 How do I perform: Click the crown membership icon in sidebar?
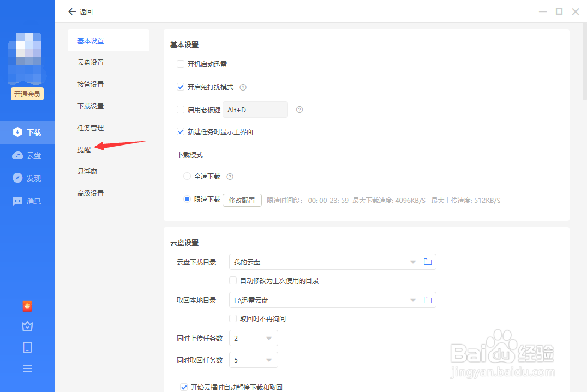tap(27, 326)
